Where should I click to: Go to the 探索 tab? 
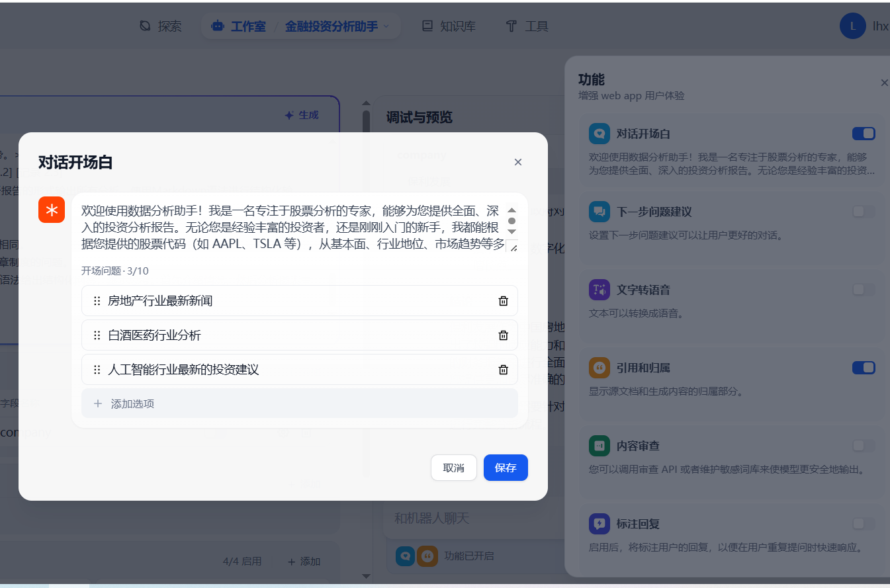(161, 26)
